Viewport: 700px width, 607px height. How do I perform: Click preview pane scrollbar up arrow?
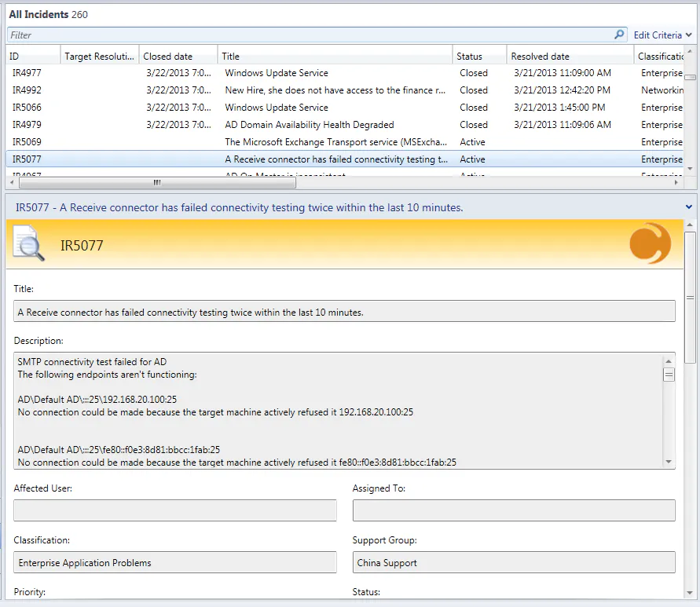[690, 225]
